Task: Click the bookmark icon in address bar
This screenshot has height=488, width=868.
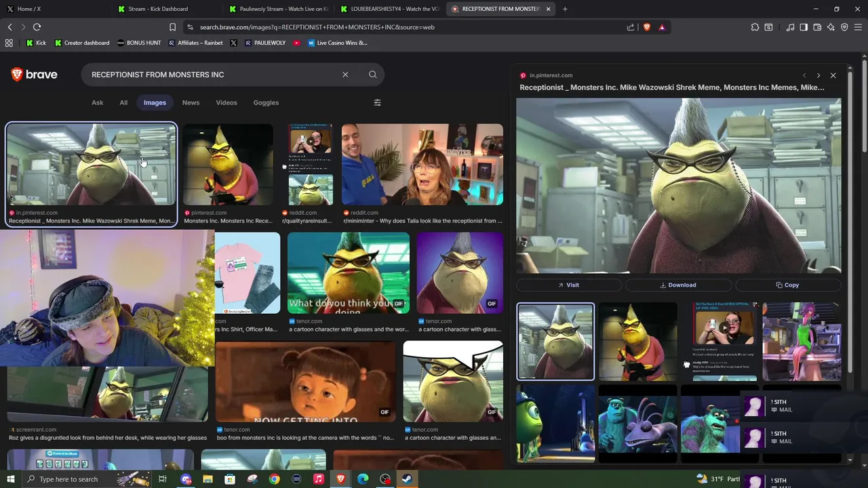Action: point(172,27)
